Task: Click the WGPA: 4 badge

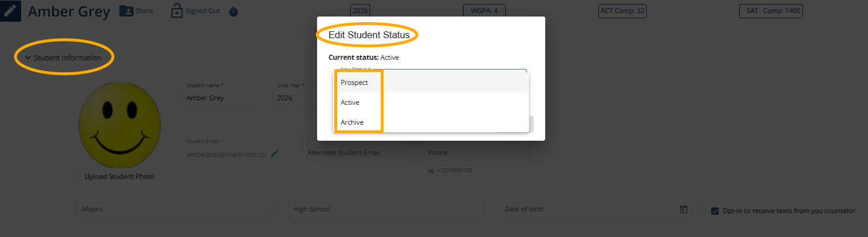Action: pyautogui.click(x=484, y=11)
